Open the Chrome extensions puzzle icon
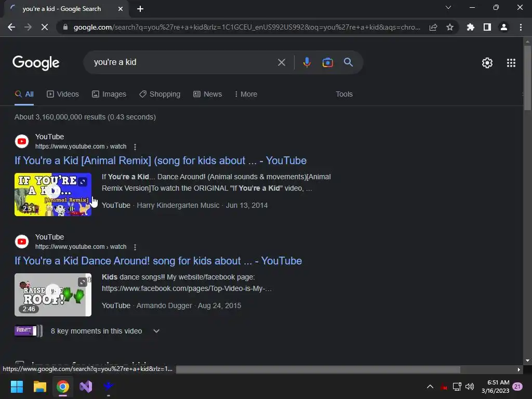Screen dimensions: 532x399 coord(471,27)
